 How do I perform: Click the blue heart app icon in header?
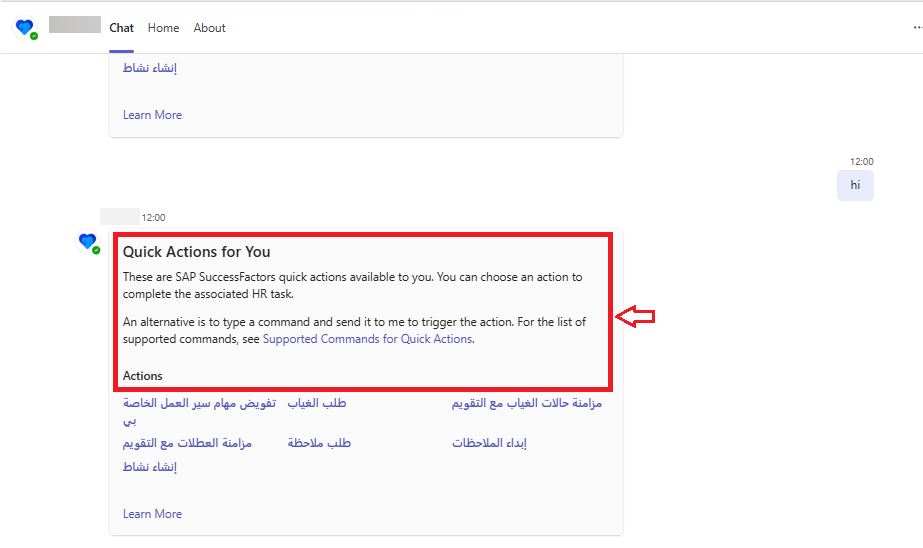point(25,28)
